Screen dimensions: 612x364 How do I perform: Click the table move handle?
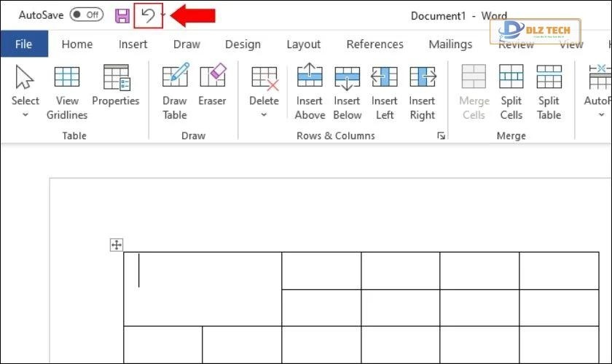pos(117,245)
